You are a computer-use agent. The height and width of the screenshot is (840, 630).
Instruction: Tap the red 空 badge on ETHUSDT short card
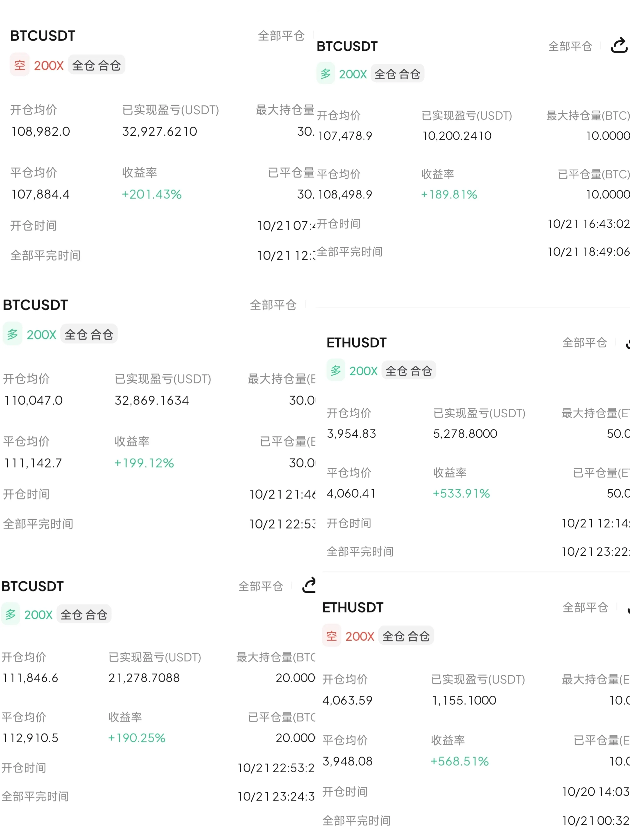coord(332,636)
